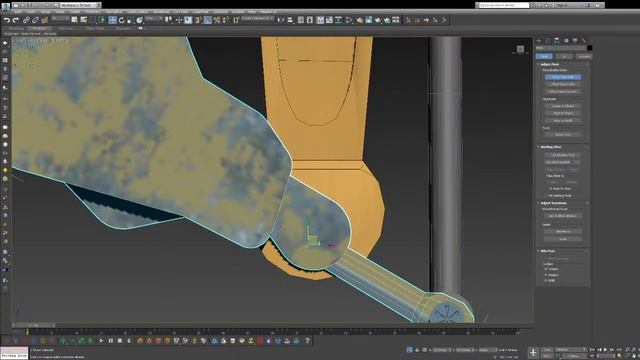The image size is (640, 360).
Task: Switch to the IK tab
Action: point(564,56)
